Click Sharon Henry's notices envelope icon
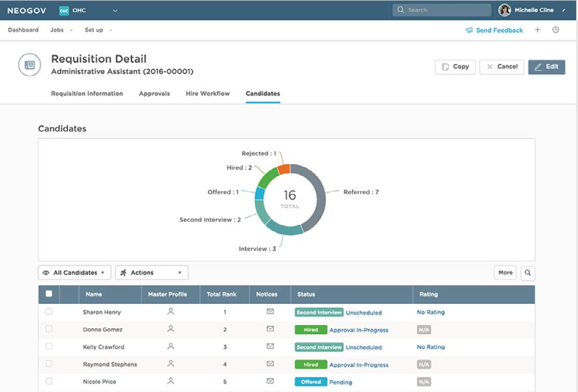This screenshot has width=578, height=392. pos(270,312)
